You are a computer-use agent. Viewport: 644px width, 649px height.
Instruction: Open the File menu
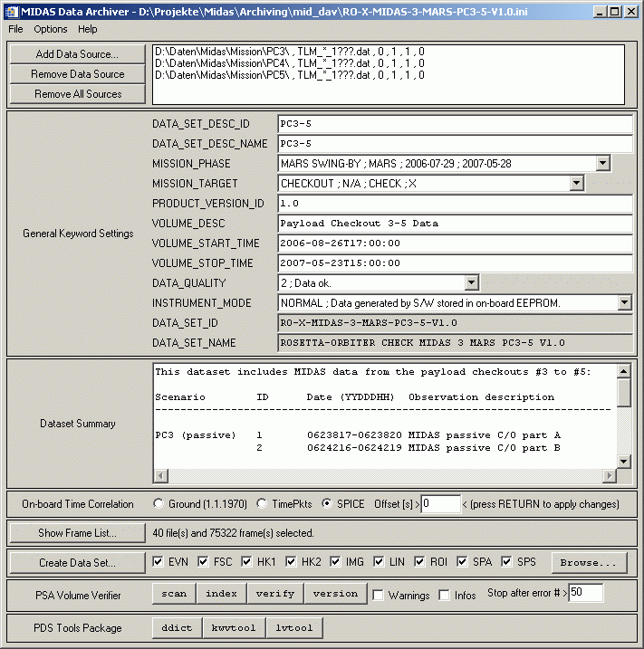[x=16, y=29]
